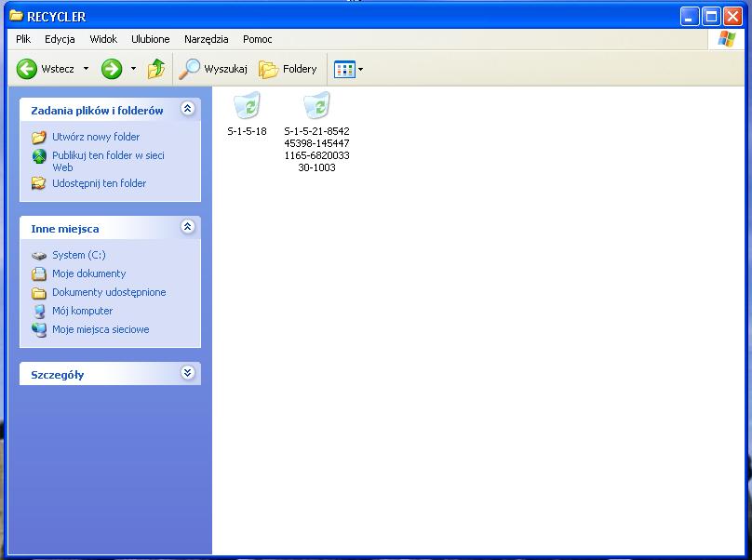Screen dimensions: 752x560
Task: Go to System (C:) drive
Action: tap(79, 255)
